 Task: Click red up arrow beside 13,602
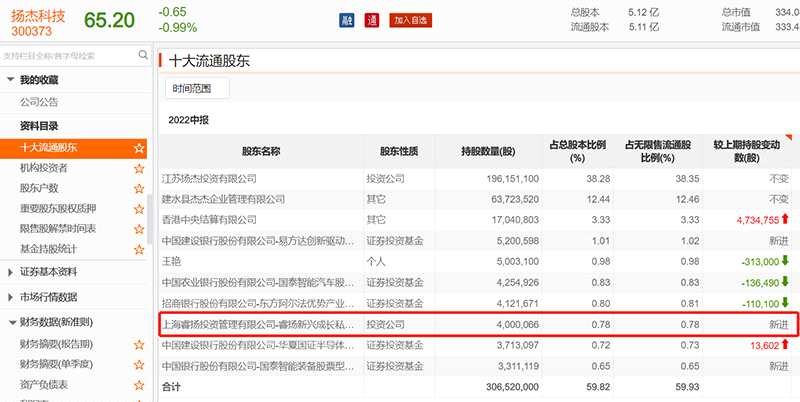(785, 345)
